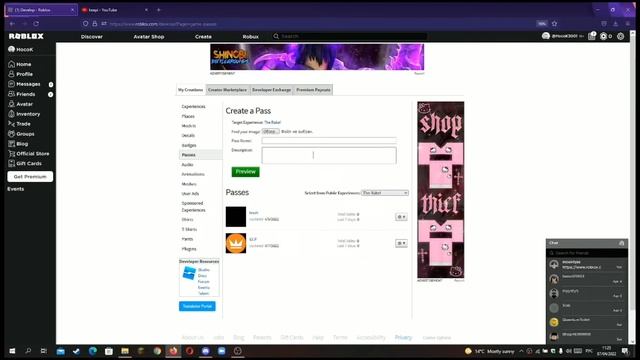Click the green Preview button
The width and height of the screenshot is (640, 360).
click(x=245, y=172)
